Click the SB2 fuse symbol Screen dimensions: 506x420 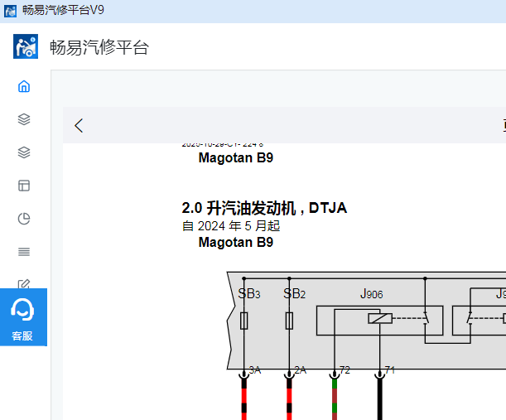pyautogui.click(x=289, y=321)
